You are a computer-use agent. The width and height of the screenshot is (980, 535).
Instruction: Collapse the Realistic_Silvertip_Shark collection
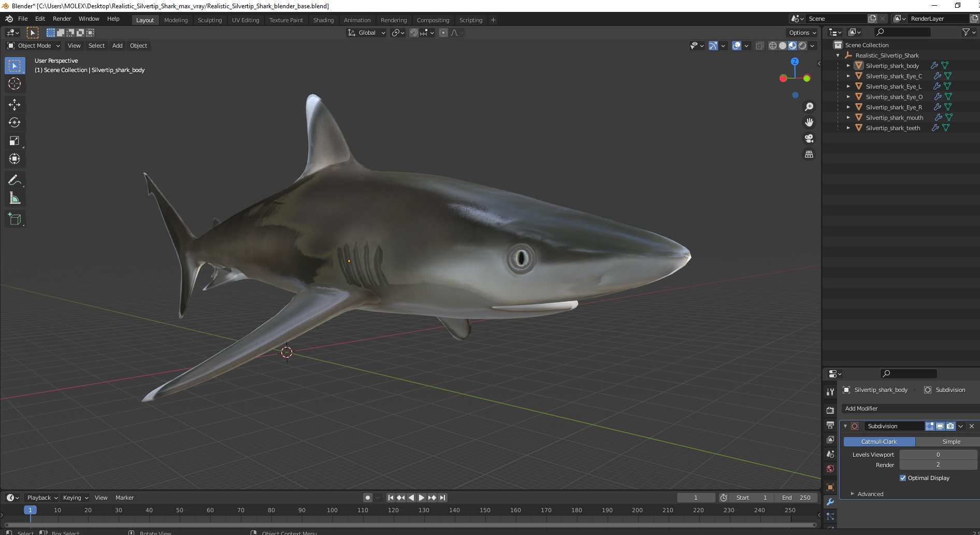[838, 55]
